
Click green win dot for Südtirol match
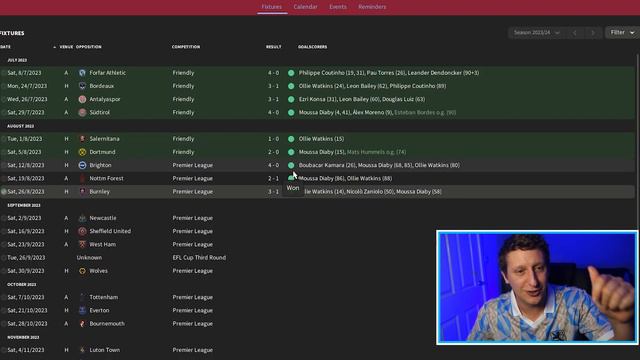(x=291, y=112)
